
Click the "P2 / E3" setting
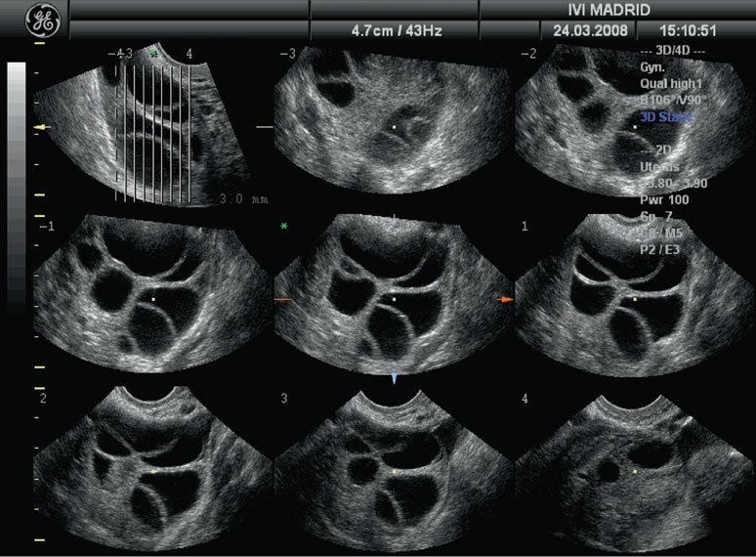(659, 249)
